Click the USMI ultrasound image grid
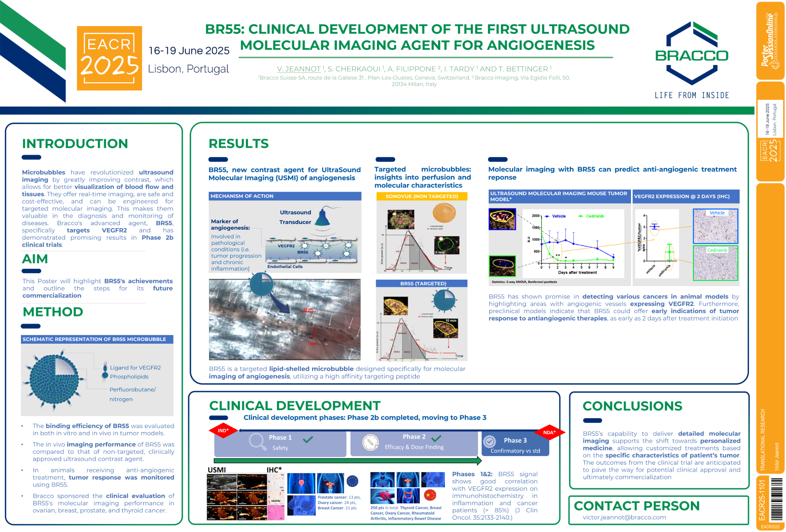786x532 pixels. [237, 497]
